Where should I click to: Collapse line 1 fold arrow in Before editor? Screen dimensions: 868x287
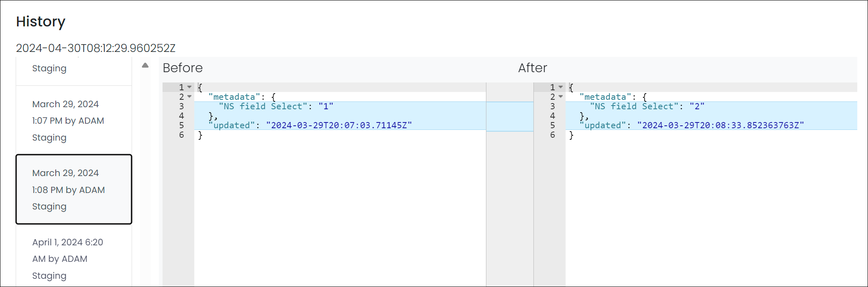click(189, 87)
